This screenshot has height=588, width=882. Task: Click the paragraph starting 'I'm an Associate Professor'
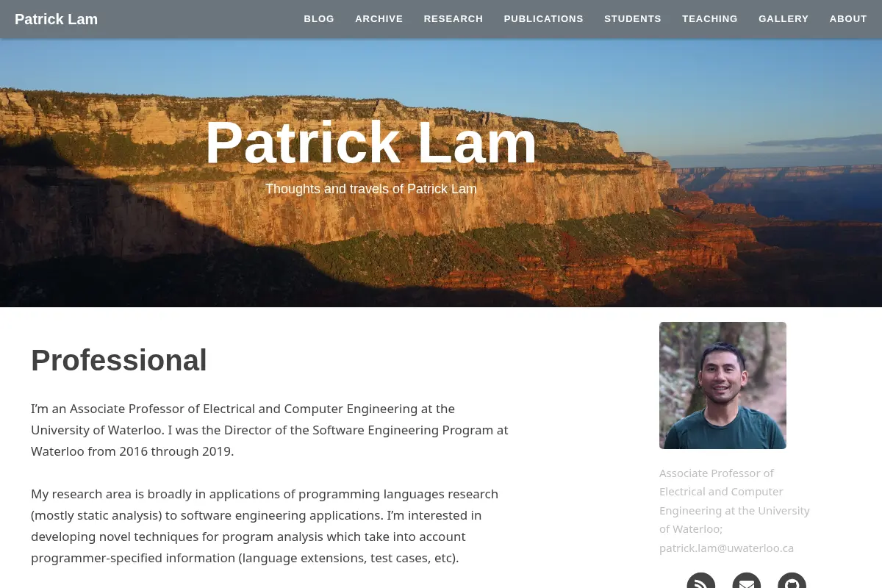[x=270, y=430]
